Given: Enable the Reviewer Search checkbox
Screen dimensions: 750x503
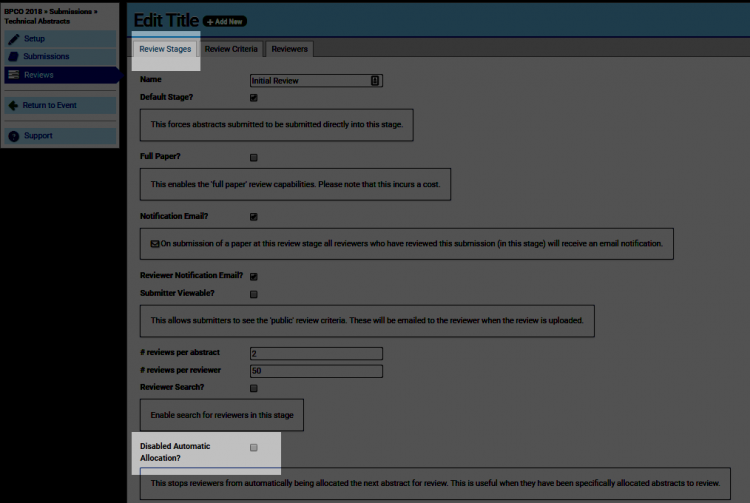Looking at the screenshot, I should click(x=254, y=388).
